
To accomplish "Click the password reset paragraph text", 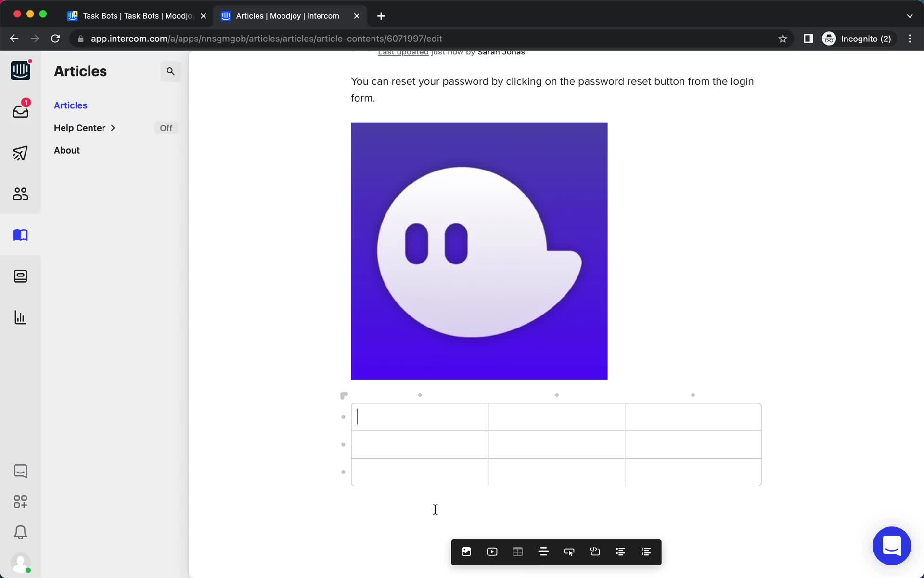I will pyautogui.click(x=552, y=90).
